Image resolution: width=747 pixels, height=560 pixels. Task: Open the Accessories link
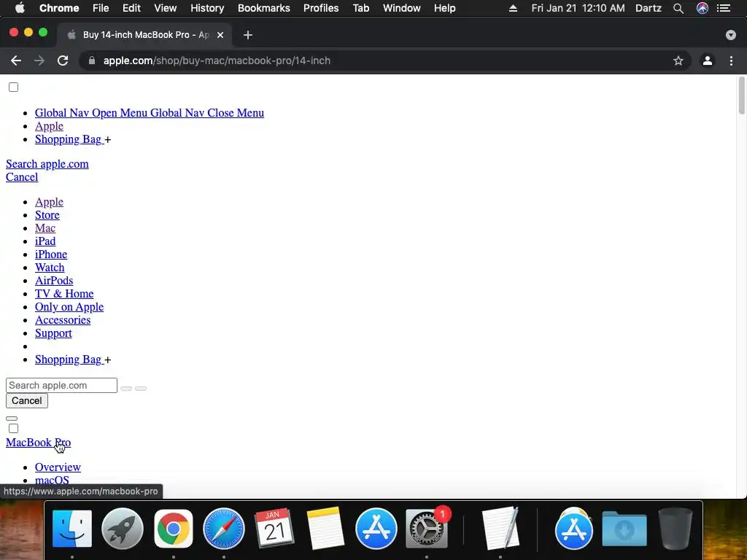tap(63, 320)
